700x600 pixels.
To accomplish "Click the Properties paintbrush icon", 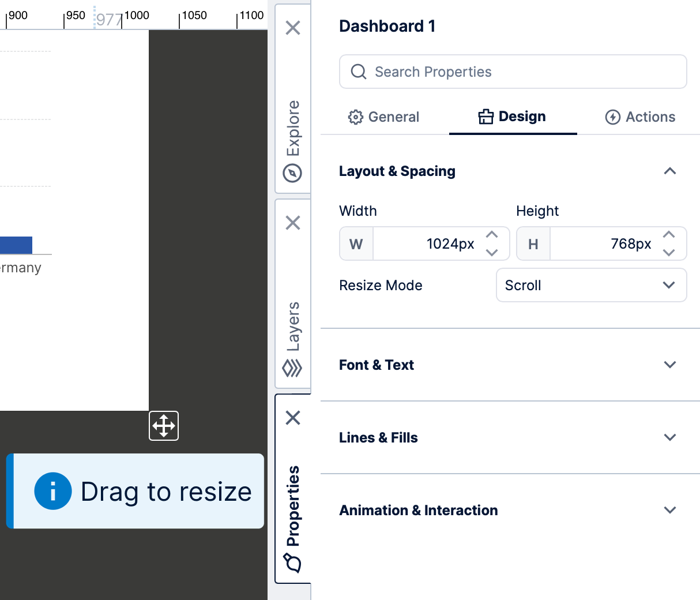I will pos(293,562).
